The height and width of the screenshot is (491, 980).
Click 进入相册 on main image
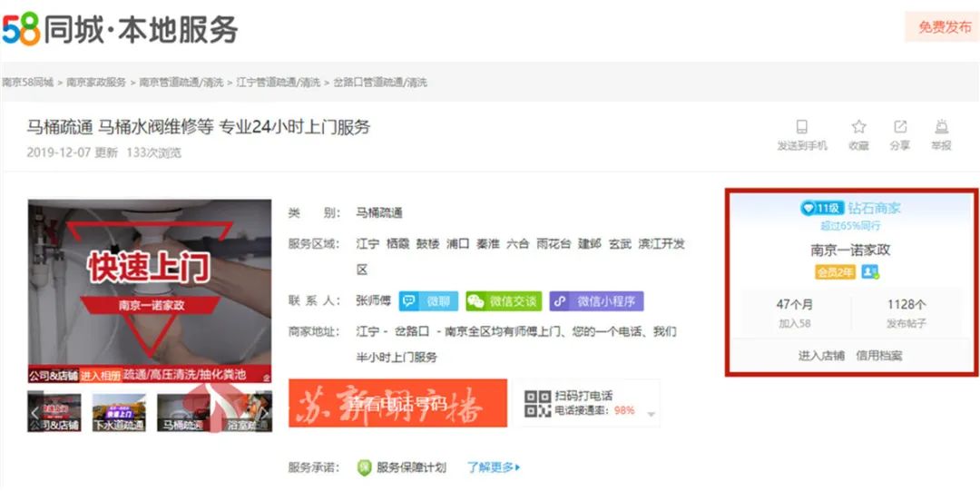(x=100, y=376)
